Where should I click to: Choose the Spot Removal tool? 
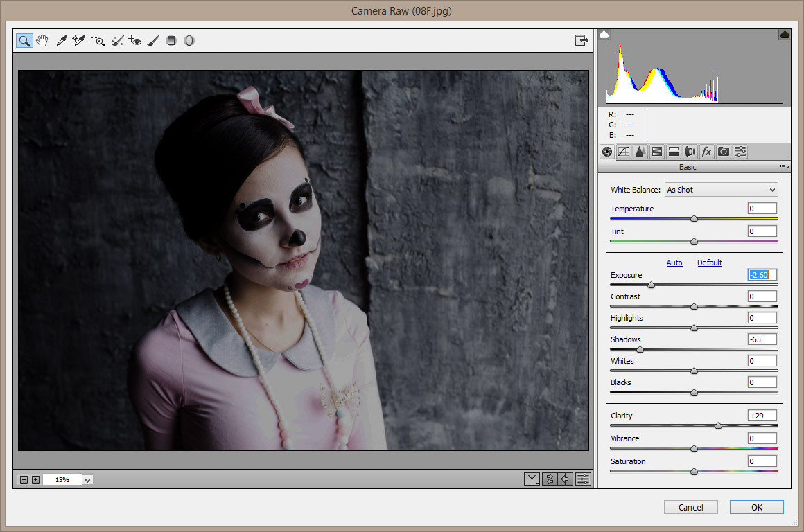[117, 41]
